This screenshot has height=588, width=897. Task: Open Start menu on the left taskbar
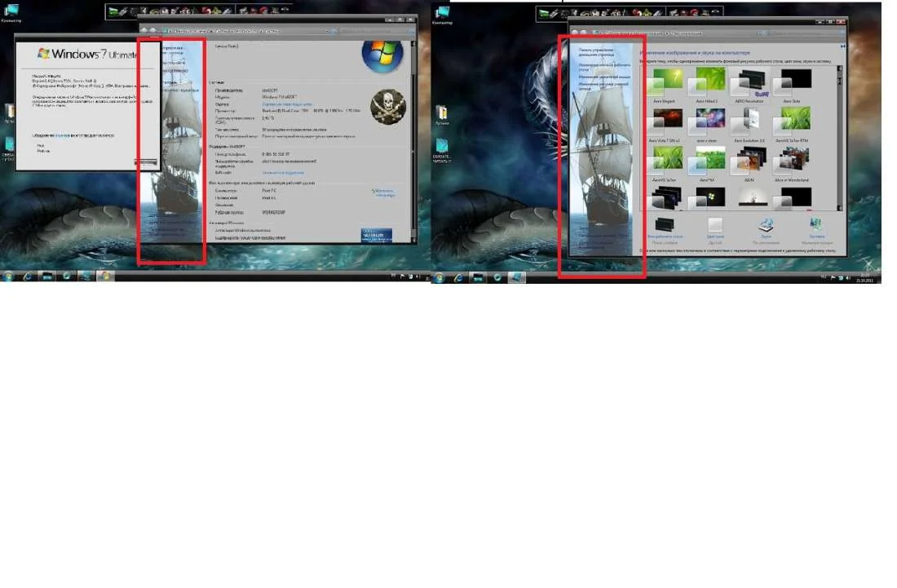[x=8, y=276]
